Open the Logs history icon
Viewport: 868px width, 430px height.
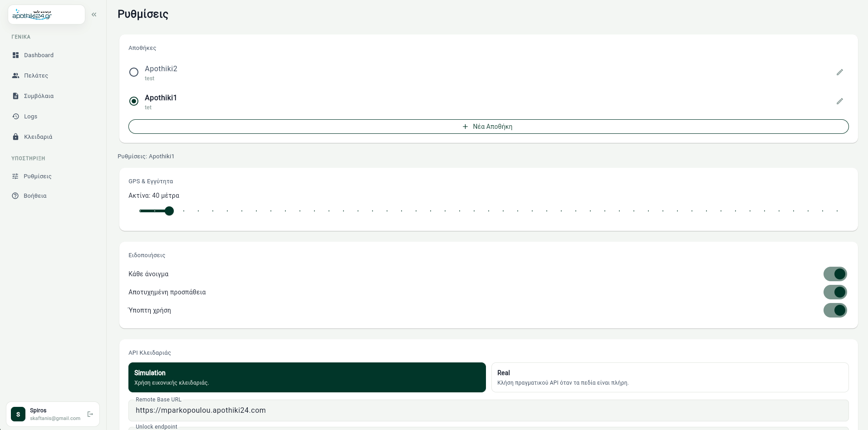tap(15, 116)
